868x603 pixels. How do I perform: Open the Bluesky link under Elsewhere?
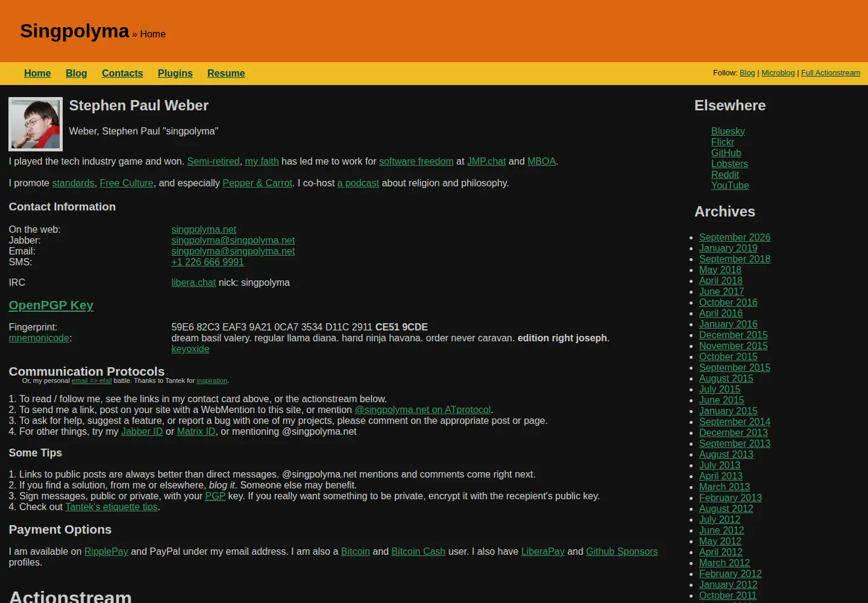(x=728, y=131)
